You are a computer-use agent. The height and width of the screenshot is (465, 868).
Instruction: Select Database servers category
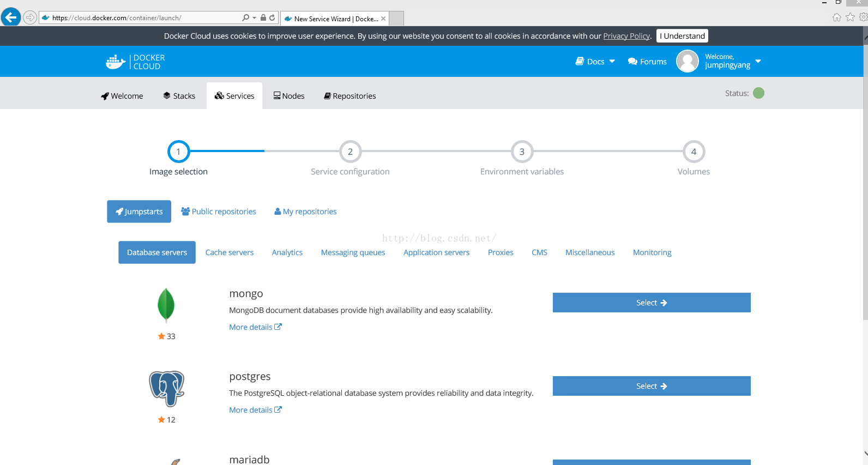coord(157,252)
